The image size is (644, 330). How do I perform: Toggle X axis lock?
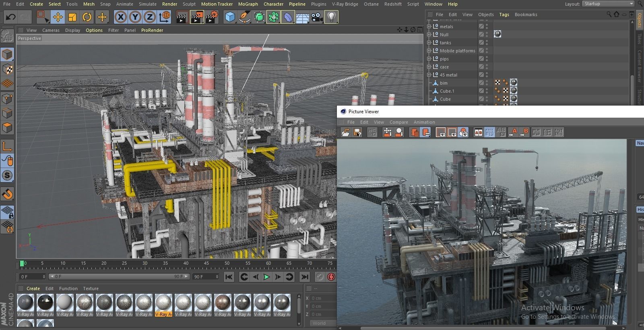coord(120,17)
